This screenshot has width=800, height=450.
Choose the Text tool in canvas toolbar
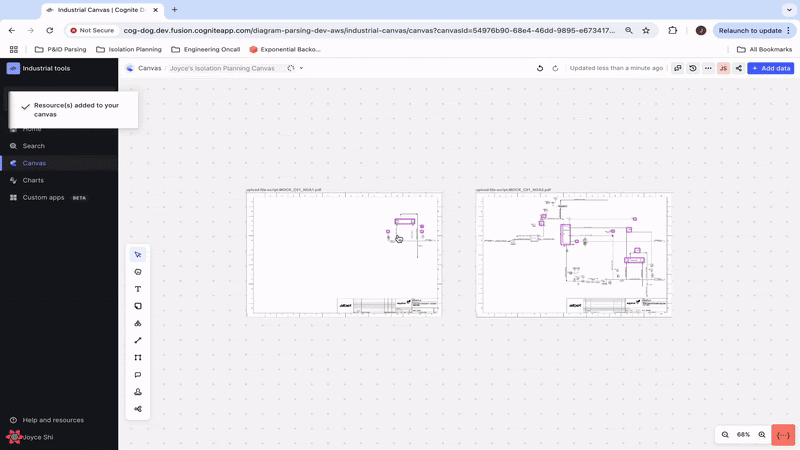(138, 289)
